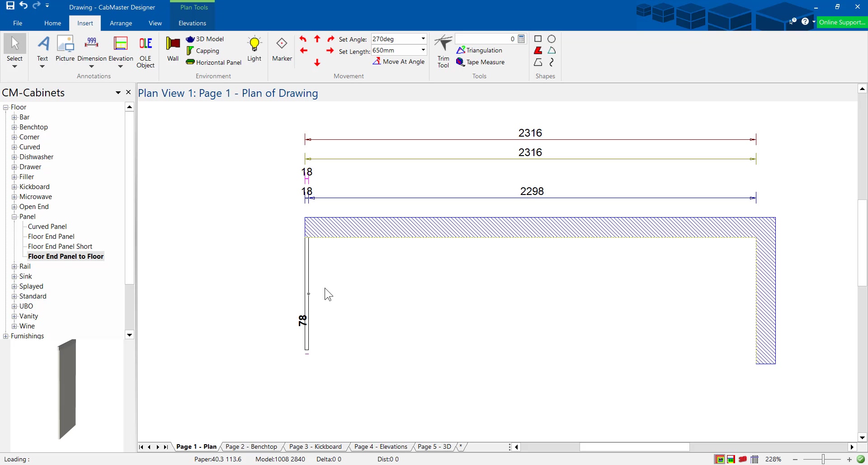Toggle plan view mode in status bar
868x465 pixels.
tap(720, 459)
